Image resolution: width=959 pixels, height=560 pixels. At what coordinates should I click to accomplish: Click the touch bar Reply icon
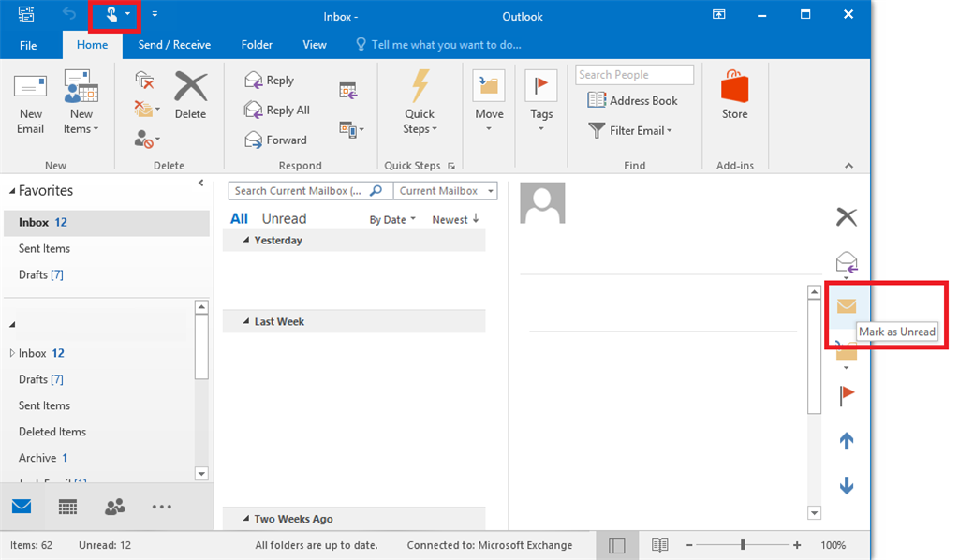point(847,263)
